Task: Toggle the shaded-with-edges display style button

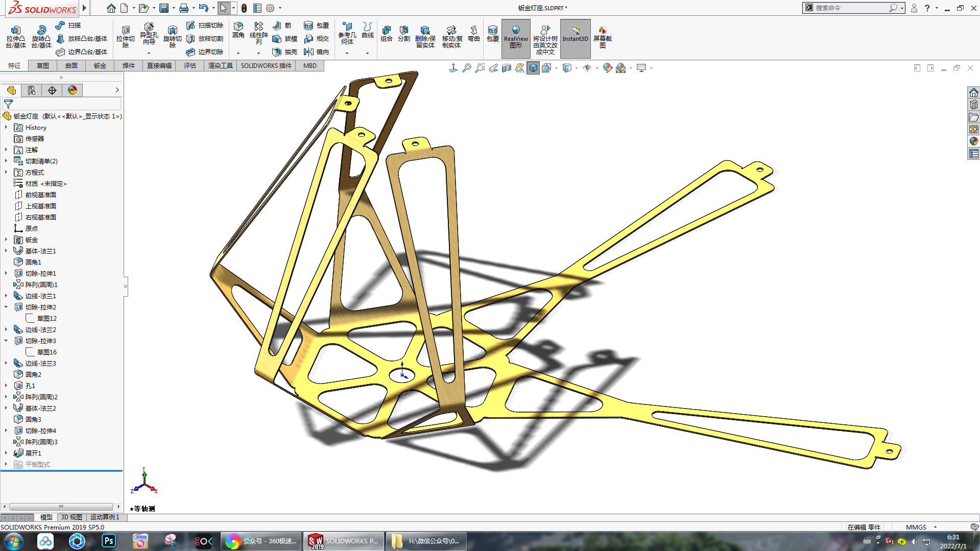Action: pos(533,68)
